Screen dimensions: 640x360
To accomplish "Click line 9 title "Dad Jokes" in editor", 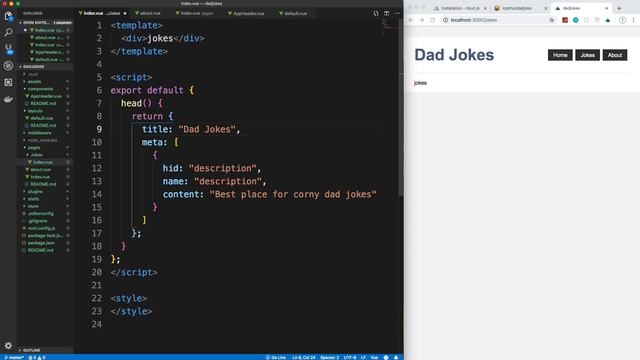I will coord(191,129).
